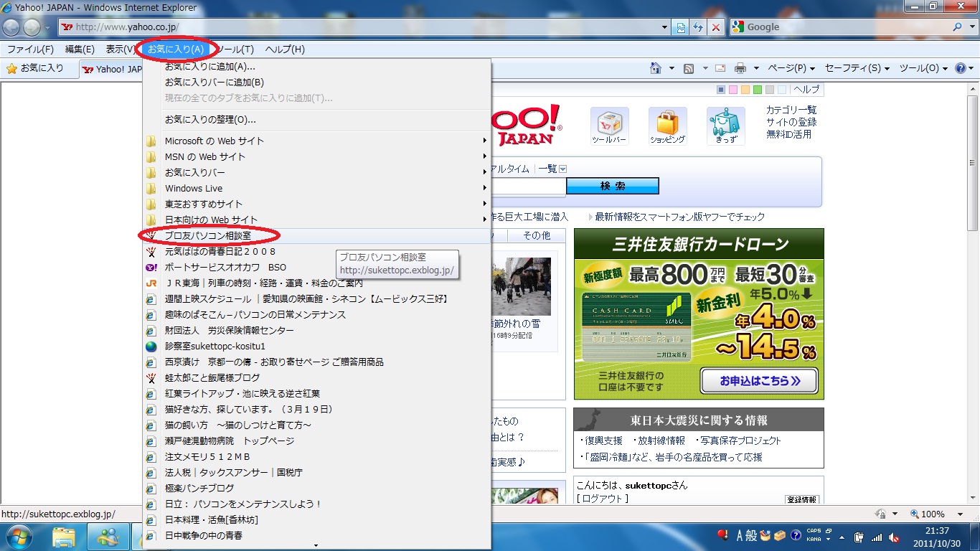Click the Read Mail envelope icon
The image size is (980, 551).
click(x=720, y=68)
